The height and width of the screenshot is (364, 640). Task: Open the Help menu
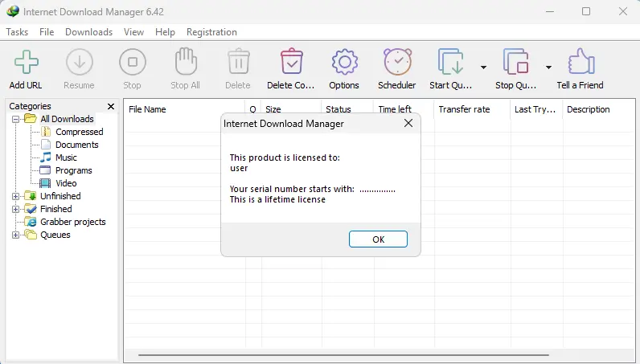[x=165, y=32]
